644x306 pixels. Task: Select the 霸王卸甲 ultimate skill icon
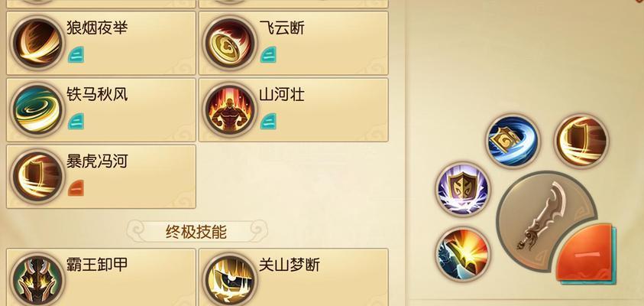point(37,280)
